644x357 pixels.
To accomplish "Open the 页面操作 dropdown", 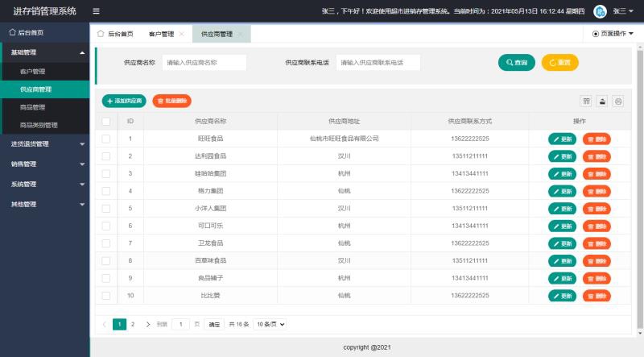I will tap(613, 34).
